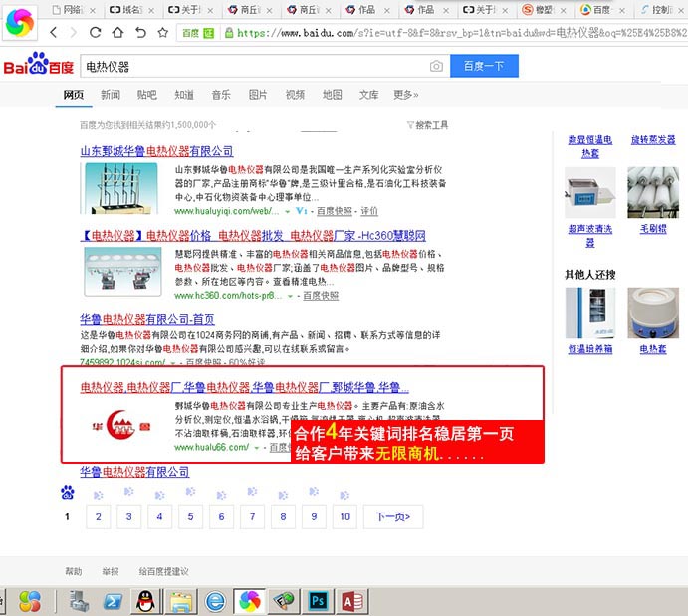Click the green 百度 site certification badge
688x616 pixels.
click(198, 33)
